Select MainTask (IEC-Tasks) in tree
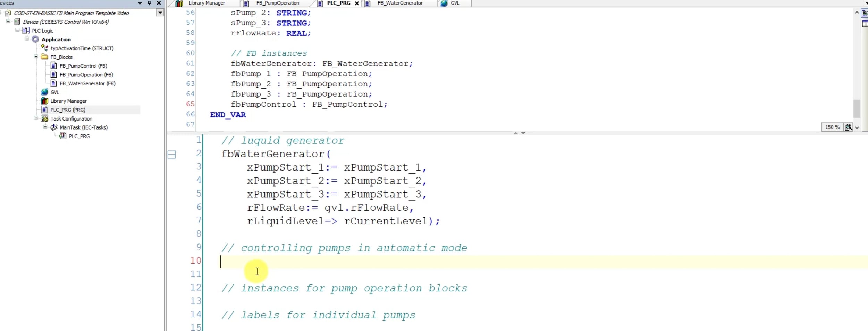This screenshot has width=868, height=331. point(84,127)
